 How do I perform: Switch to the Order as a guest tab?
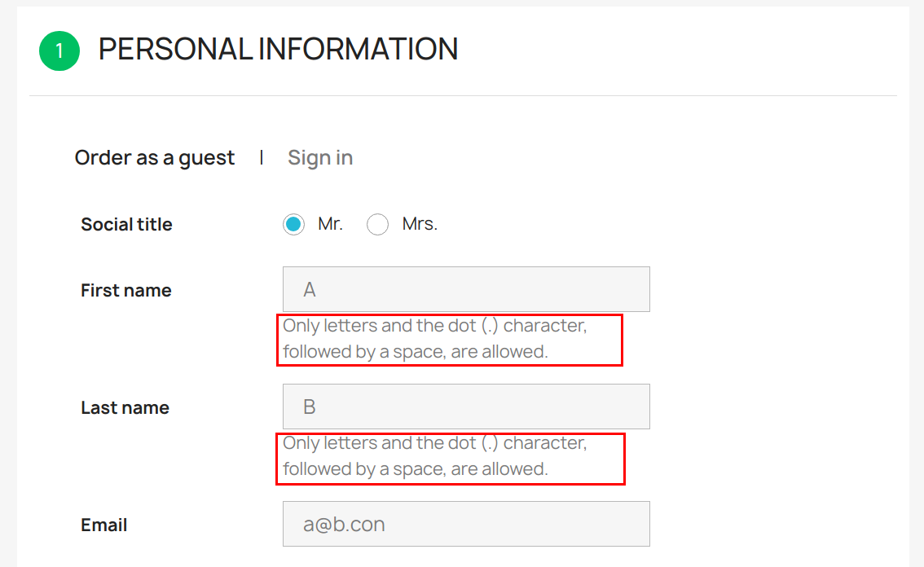[155, 157]
